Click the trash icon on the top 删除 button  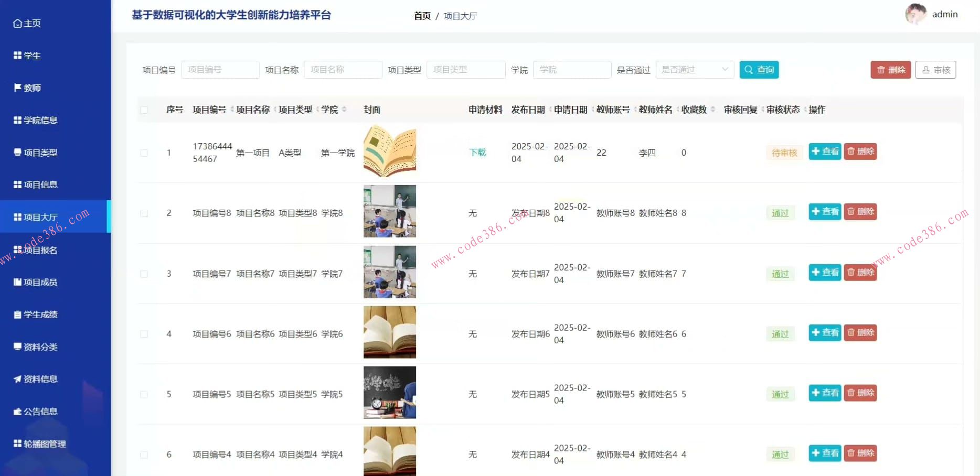881,69
